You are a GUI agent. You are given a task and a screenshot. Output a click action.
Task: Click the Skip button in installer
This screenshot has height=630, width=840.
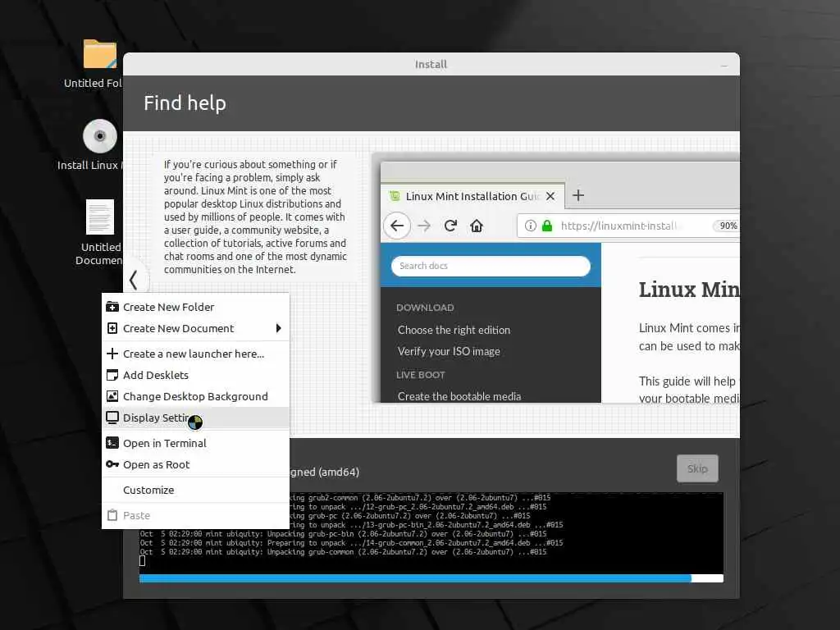pos(697,468)
